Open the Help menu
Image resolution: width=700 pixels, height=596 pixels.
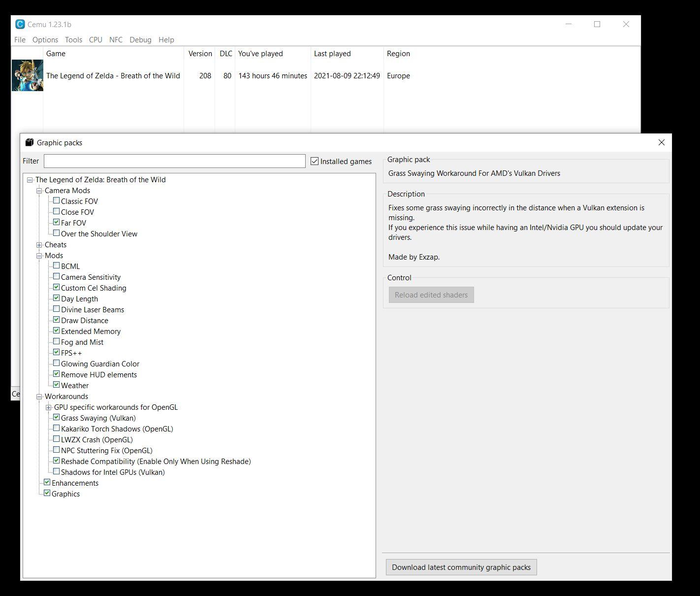click(166, 40)
